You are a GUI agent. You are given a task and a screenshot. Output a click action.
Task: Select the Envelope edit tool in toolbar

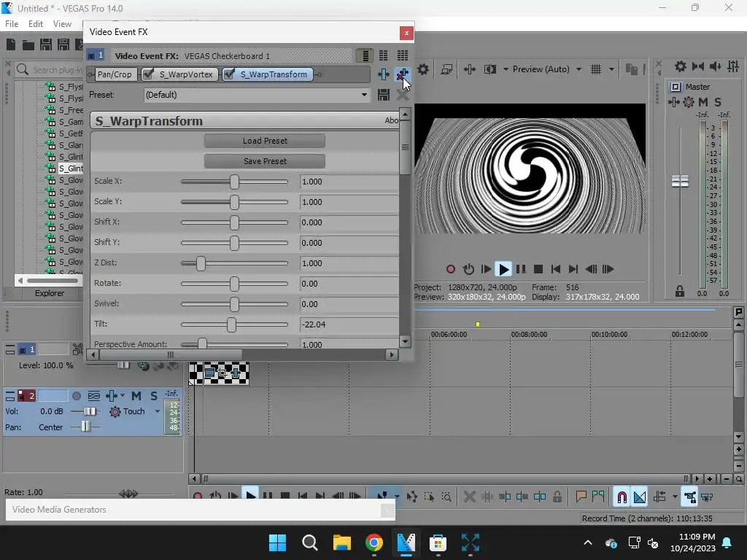pos(412,497)
